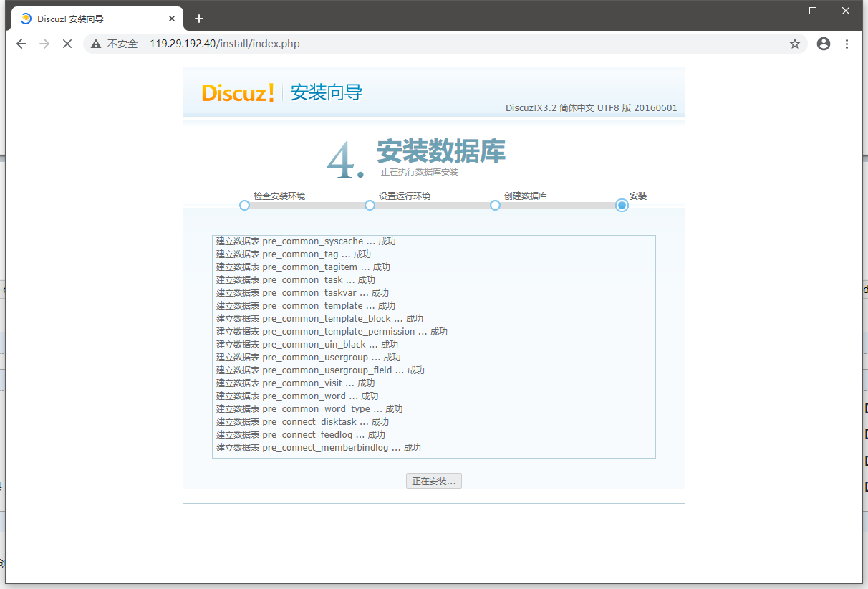Click the 创建数据库 step label
868x589 pixels.
click(x=526, y=196)
